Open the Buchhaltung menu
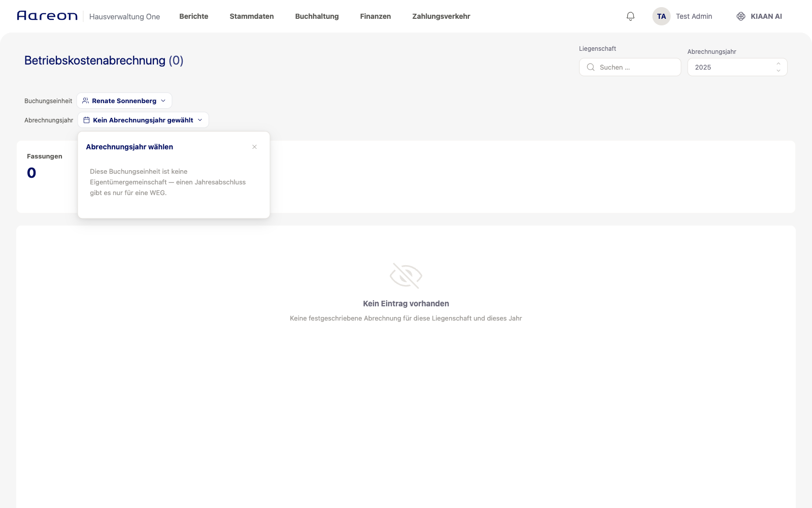The image size is (812, 508). (317, 16)
